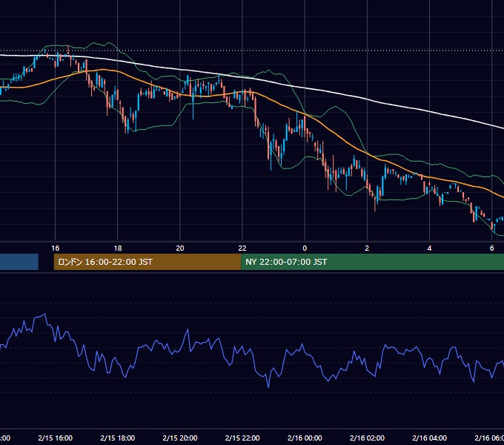Click the 2/16 04:00 time label

(429, 438)
